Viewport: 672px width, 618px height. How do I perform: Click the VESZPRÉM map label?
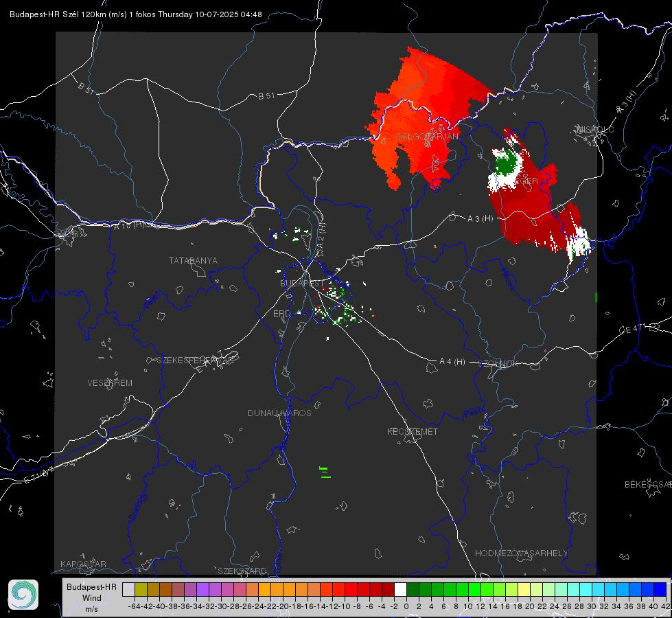[x=110, y=383]
